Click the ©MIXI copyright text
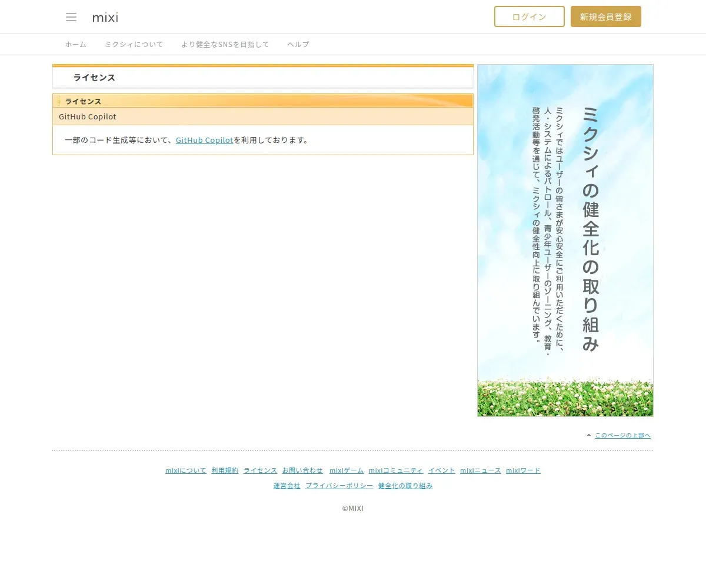This screenshot has width=706, height=588. 353,509
